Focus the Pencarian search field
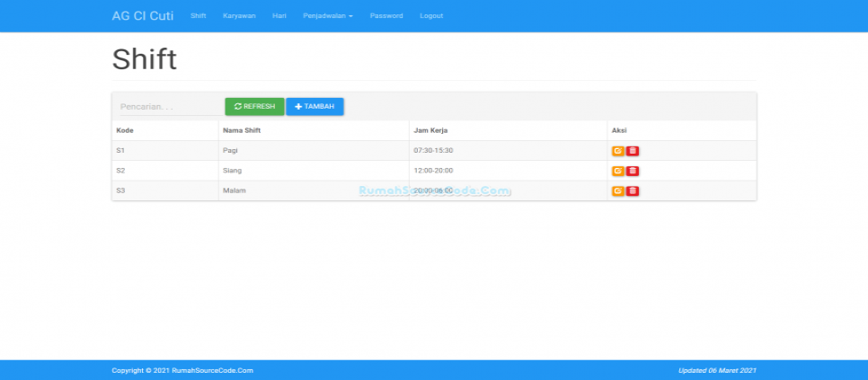Screen dimensions: 868x380 point(168,107)
